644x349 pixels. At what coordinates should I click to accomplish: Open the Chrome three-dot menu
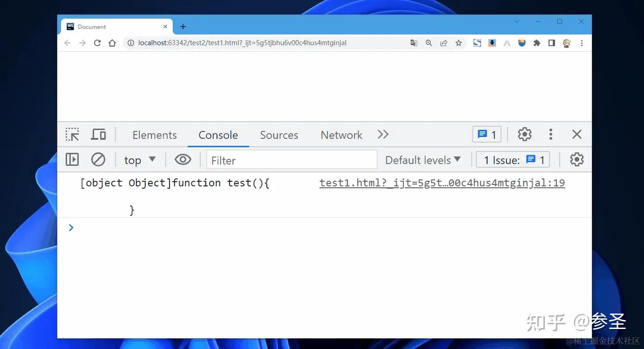click(582, 43)
